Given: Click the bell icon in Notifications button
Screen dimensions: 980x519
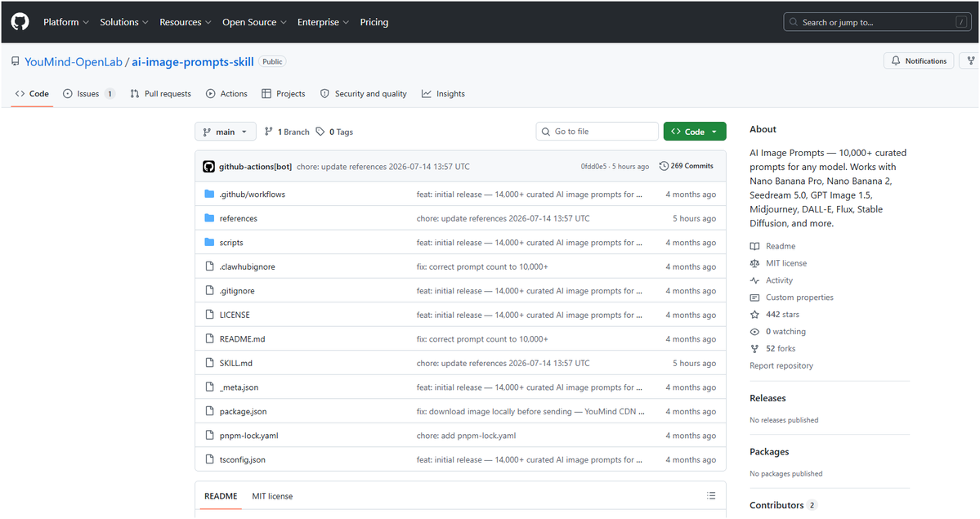Looking at the screenshot, I should (896, 60).
